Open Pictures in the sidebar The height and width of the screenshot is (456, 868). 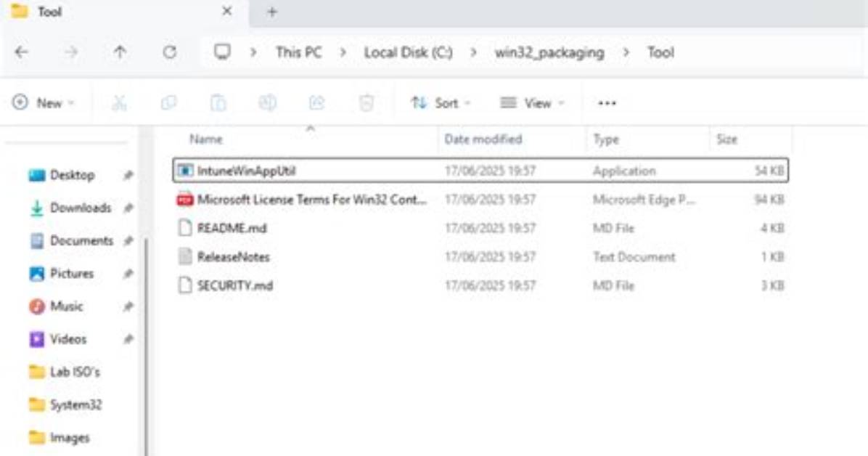72,273
